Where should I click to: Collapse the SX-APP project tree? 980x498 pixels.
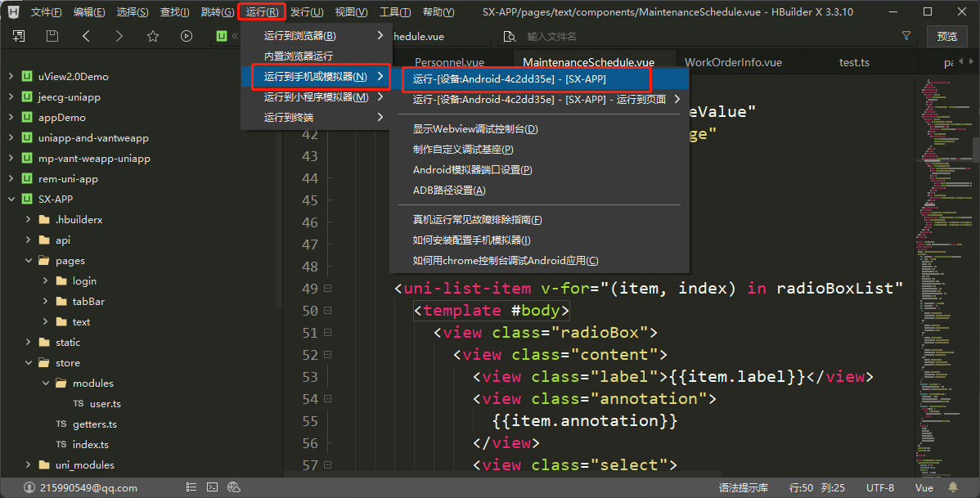(x=11, y=199)
